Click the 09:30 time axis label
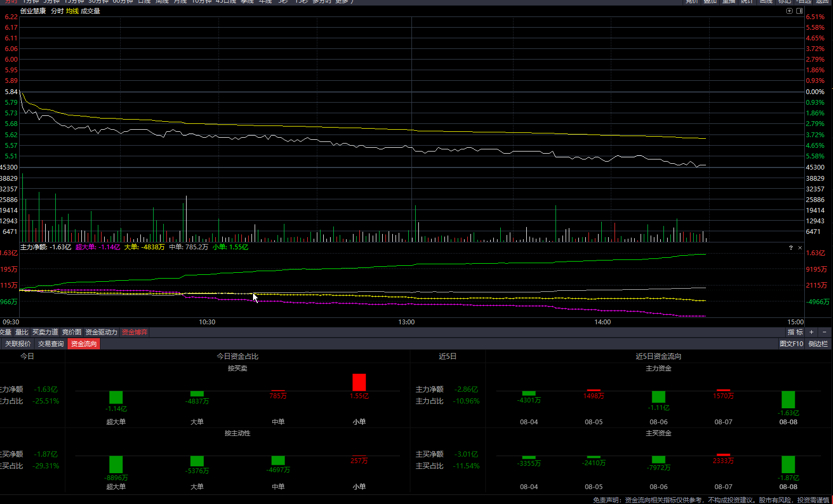Screen dimensions: 833x504 click(11, 322)
